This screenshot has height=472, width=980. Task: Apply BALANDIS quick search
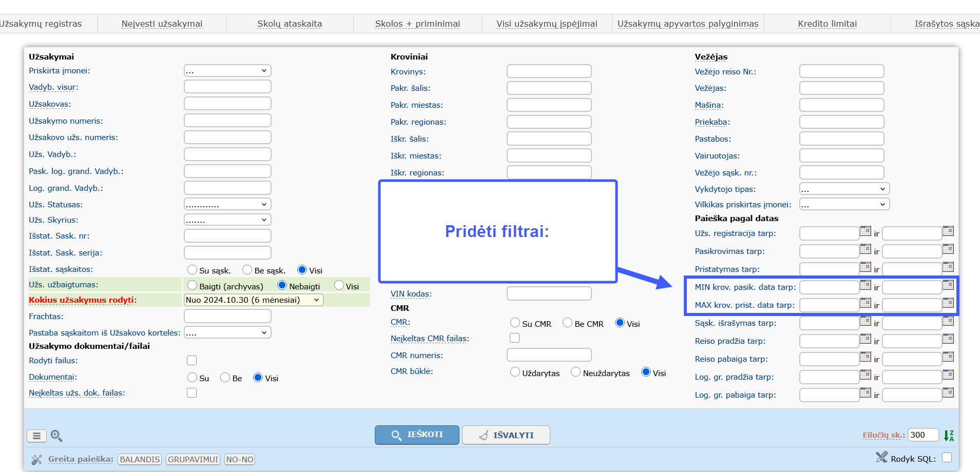click(x=140, y=459)
